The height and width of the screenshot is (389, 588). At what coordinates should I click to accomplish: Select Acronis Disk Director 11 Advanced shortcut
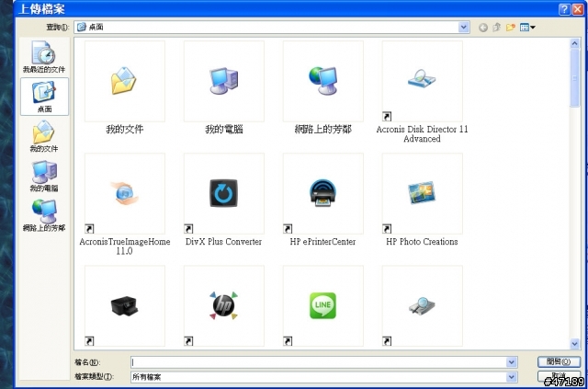pyautogui.click(x=423, y=81)
